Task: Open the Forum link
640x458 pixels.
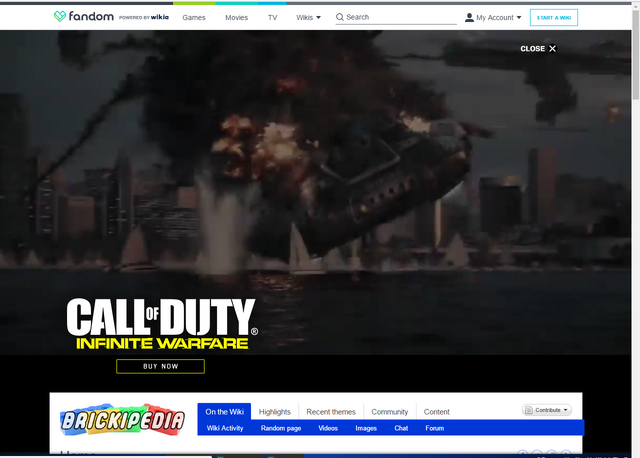Action: (x=435, y=428)
